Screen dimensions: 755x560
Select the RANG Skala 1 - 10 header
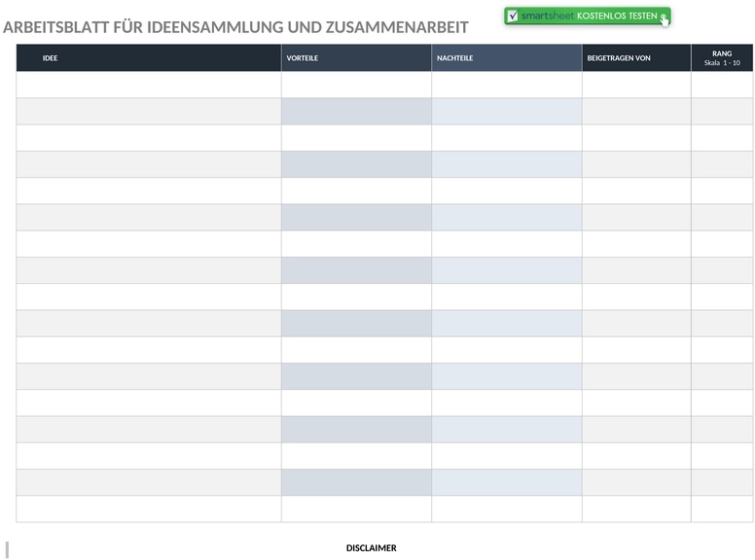pos(722,57)
